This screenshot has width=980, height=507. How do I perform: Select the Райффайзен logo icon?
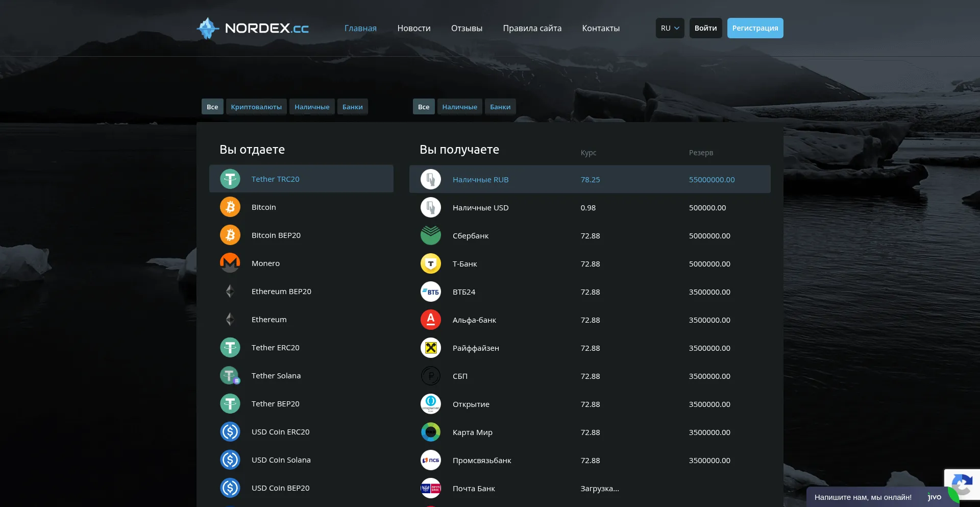tap(431, 348)
